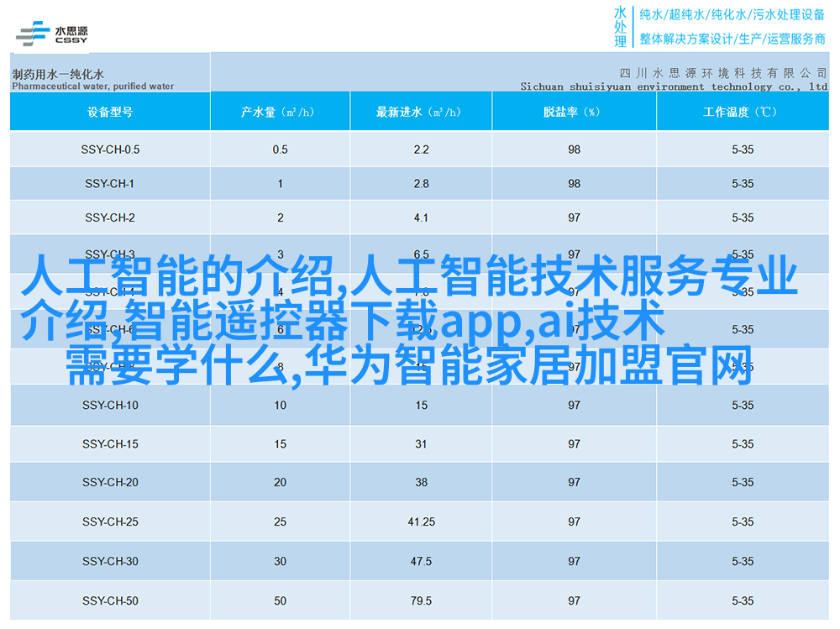Select the 38 inlet water cell
The width and height of the screenshot is (840, 629).
[x=421, y=482]
